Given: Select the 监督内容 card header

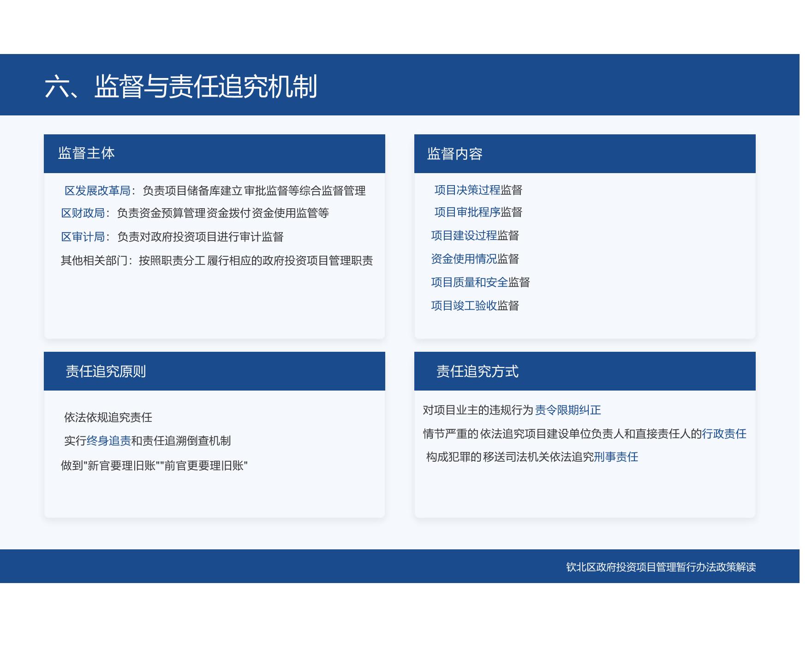Looking at the screenshot, I should 454,154.
